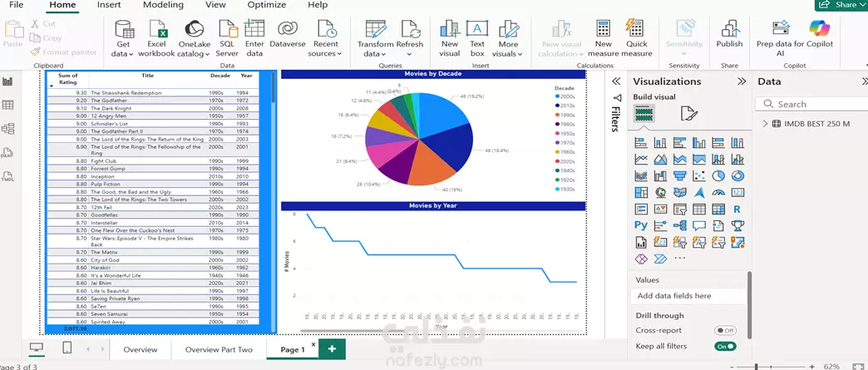This screenshot has width=868, height=370.
Task: Close the Page 1 tab
Action: point(313,344)
